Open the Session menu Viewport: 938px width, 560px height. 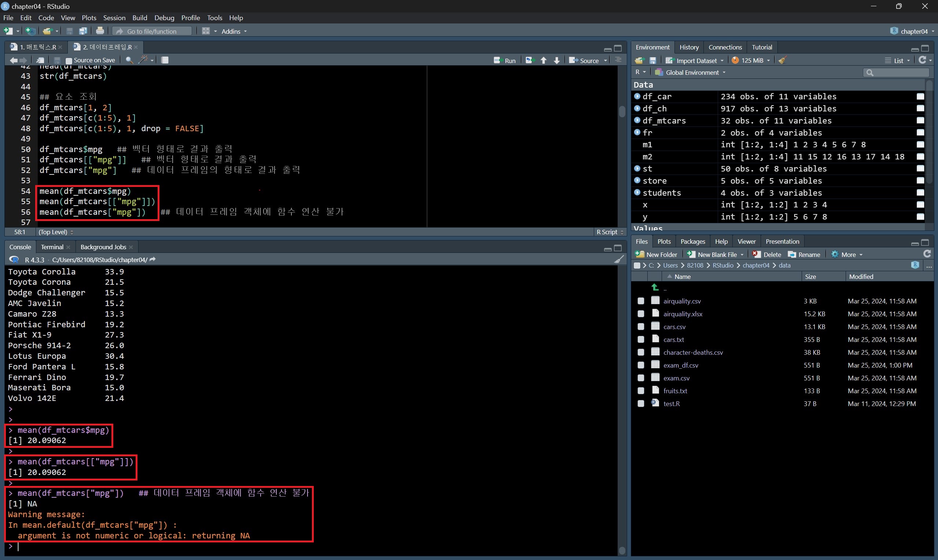click(114, 18)
